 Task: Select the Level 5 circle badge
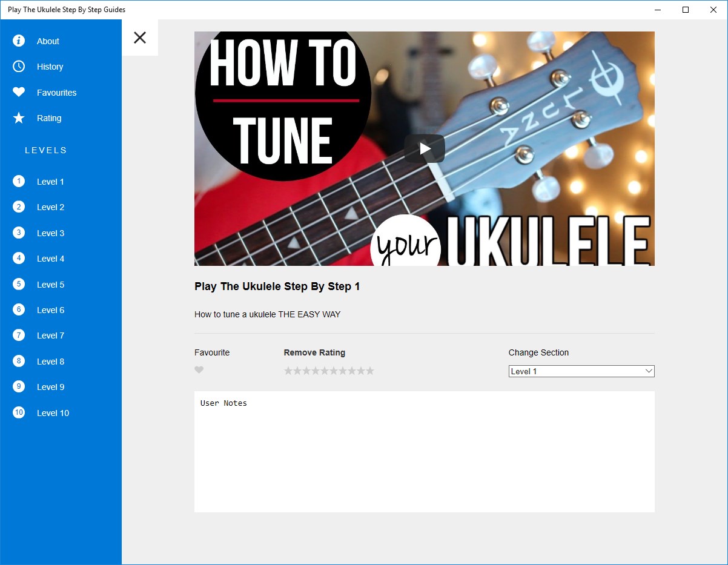tap(19, 284)
